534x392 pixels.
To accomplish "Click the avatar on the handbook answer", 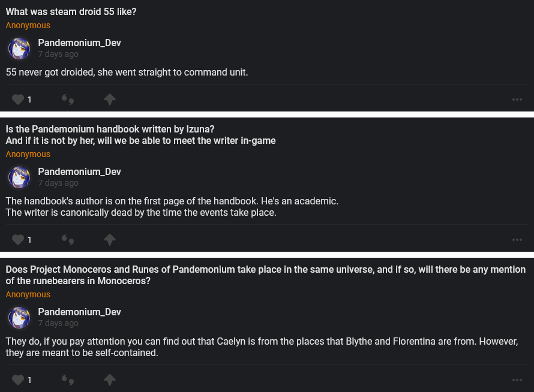I will click(19, 177).
